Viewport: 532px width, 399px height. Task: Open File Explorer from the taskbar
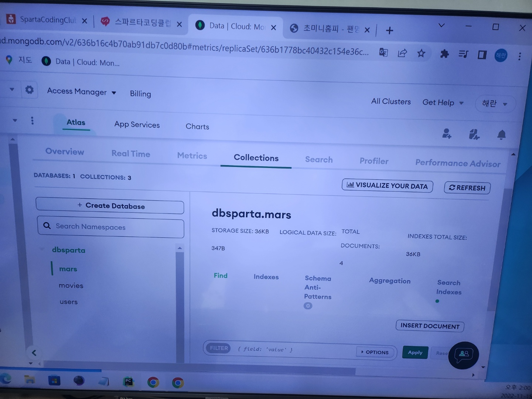click(30, 380)
